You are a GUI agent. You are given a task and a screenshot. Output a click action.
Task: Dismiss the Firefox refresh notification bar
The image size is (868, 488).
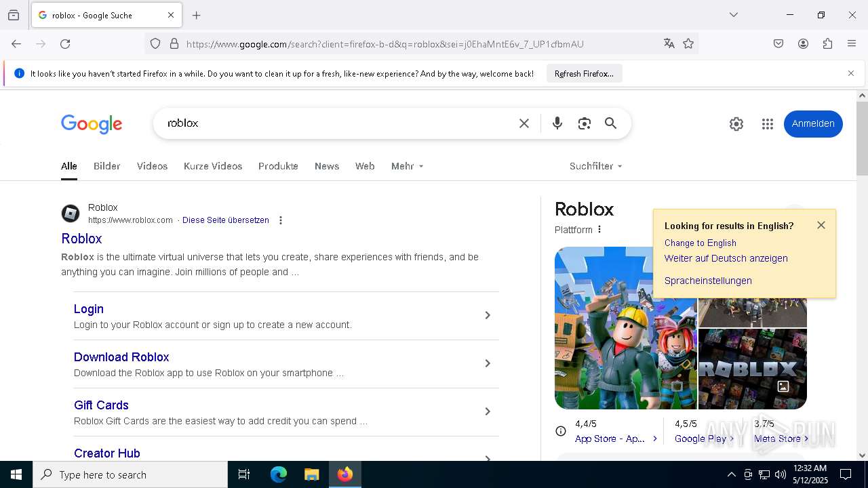coord(851,73)
